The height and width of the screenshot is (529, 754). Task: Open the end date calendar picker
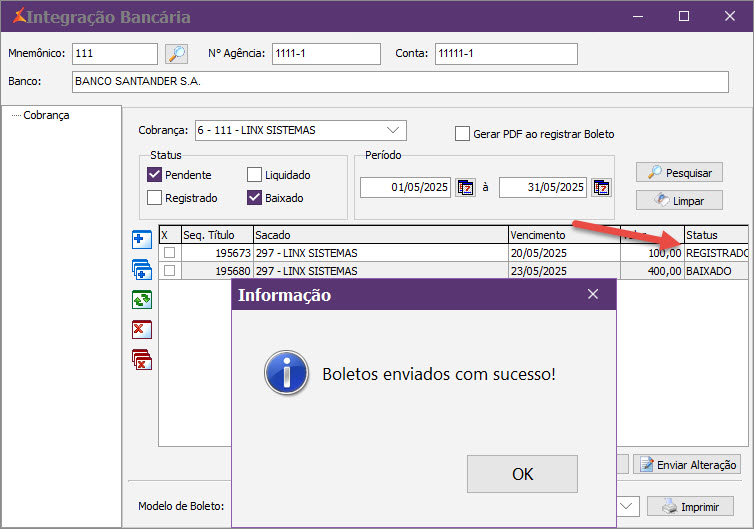tap(602, 188)
